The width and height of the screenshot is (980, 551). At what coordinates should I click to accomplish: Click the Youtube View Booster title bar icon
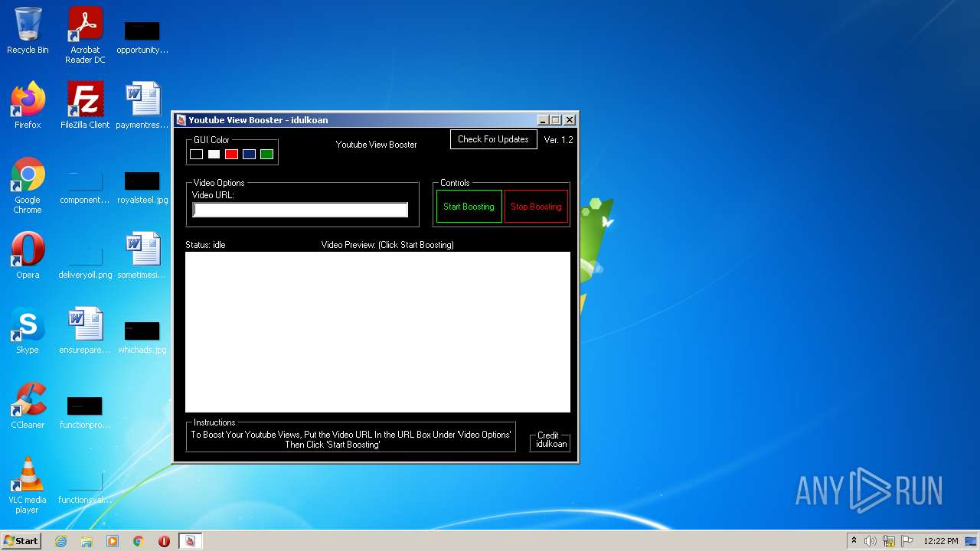pyautogui.click(x=181, y=120)
